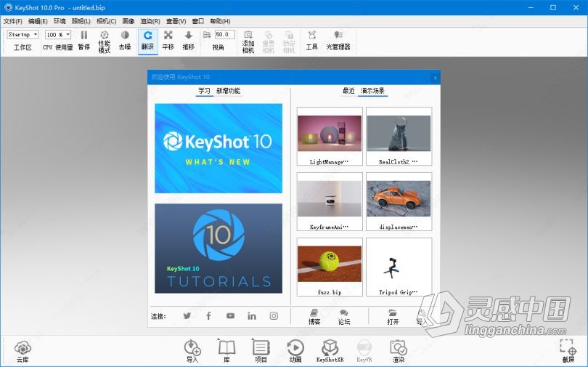Click the LinkedIn social icon

point(252,315)
